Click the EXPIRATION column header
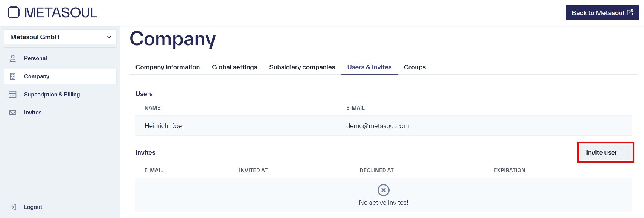 pos(509,170)
